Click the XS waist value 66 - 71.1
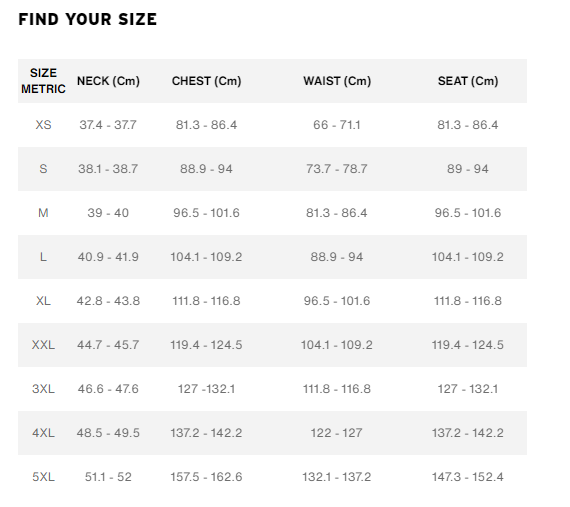This screenshot has width=570, height=507. (x=337, y=125)
